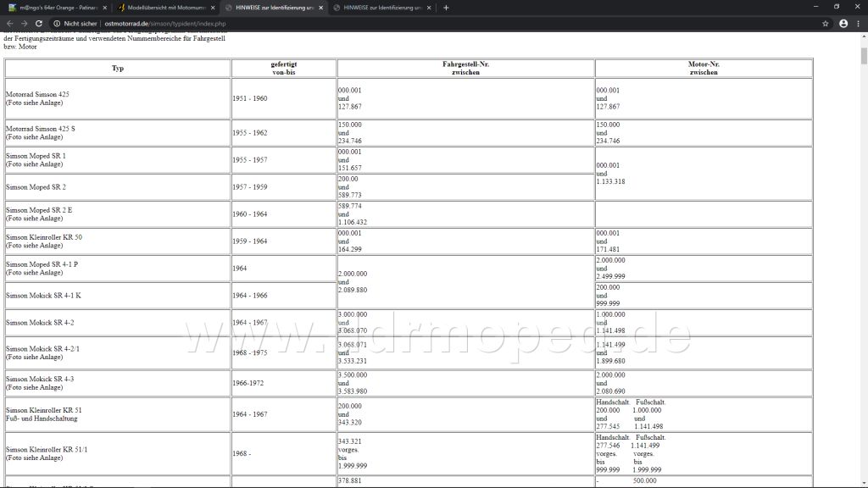Viewport: 868px width, 488px height.
Task: Click chassis numbers '589.774 und 1.106.432' cell
Action: point(465,214)
